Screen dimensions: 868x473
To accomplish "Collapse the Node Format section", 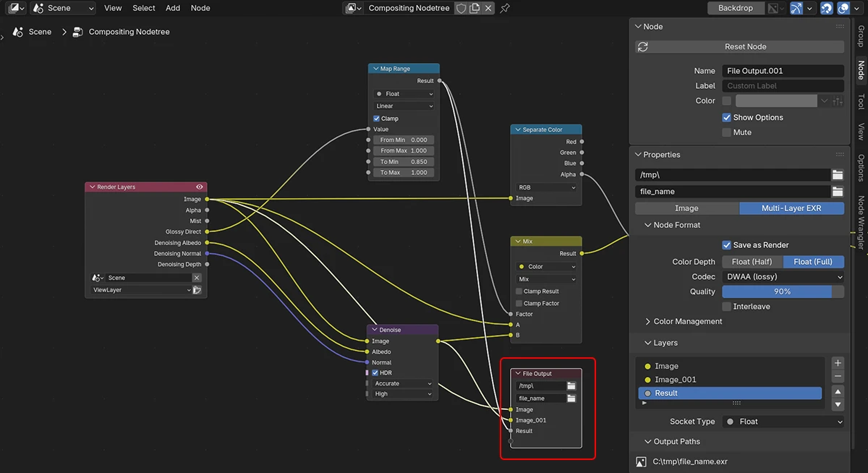I will tap(671, 225).
